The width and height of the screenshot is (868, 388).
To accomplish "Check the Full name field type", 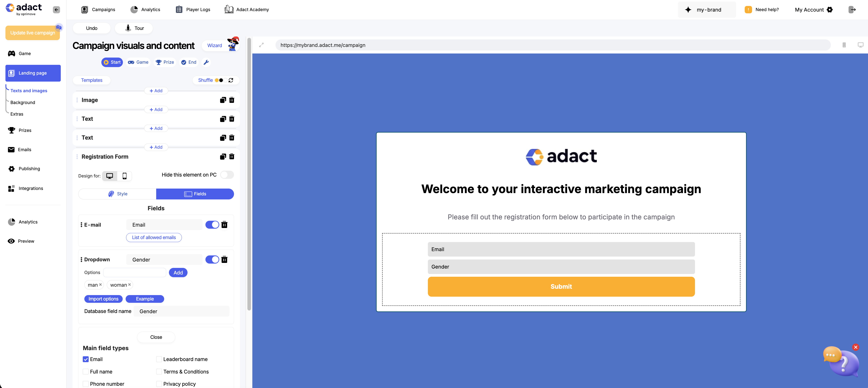I will (x=85, y=371).
